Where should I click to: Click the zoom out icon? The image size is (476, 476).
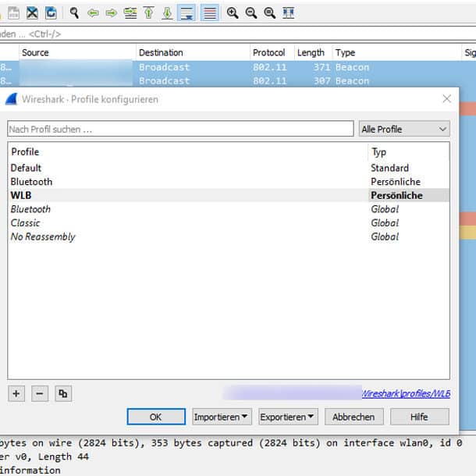pyautogui.click(x=251, y=12)
